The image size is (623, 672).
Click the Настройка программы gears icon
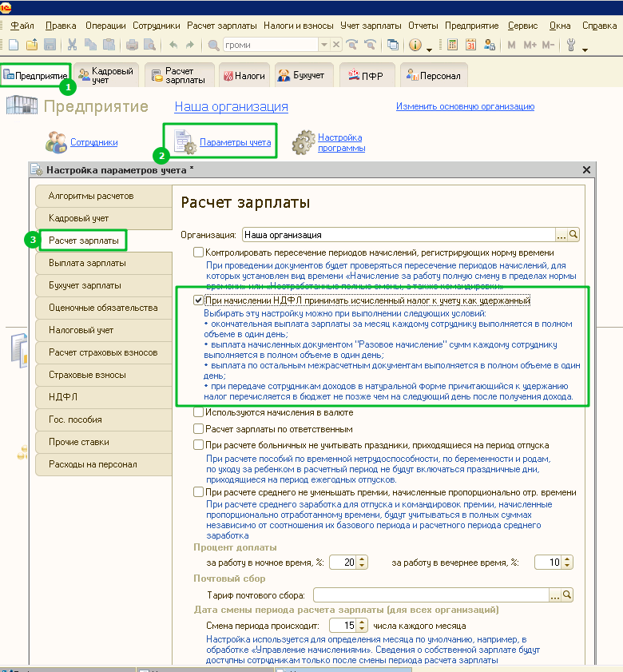(x=304, y=142)
